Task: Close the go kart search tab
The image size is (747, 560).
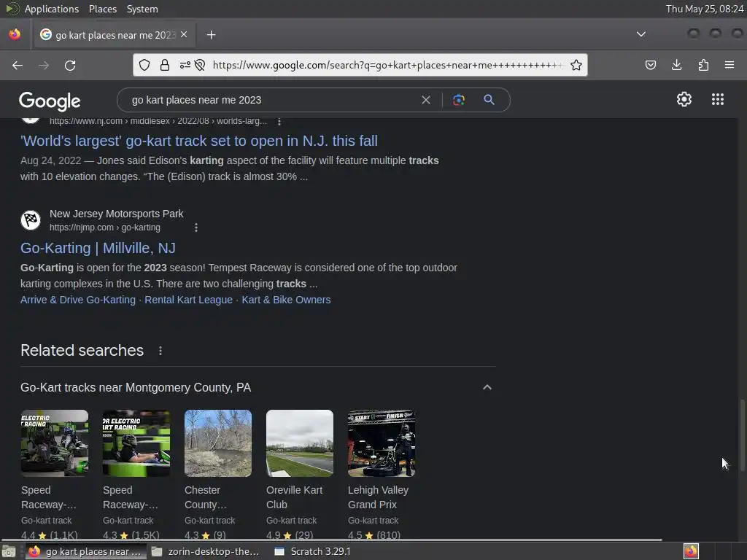Action: [x=184, y=34]
